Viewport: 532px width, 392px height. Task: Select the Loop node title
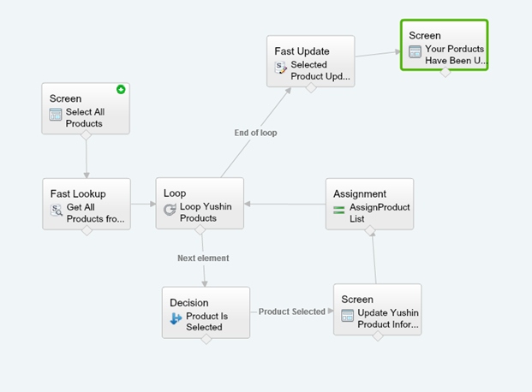[x=175, y=193]
